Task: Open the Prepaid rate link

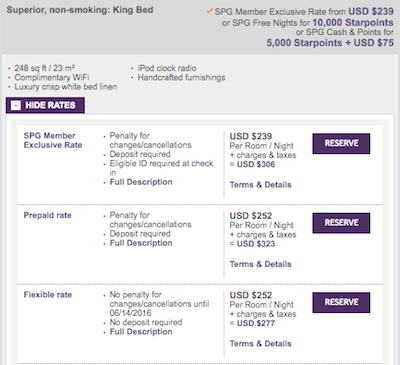Action: (47, 215)
